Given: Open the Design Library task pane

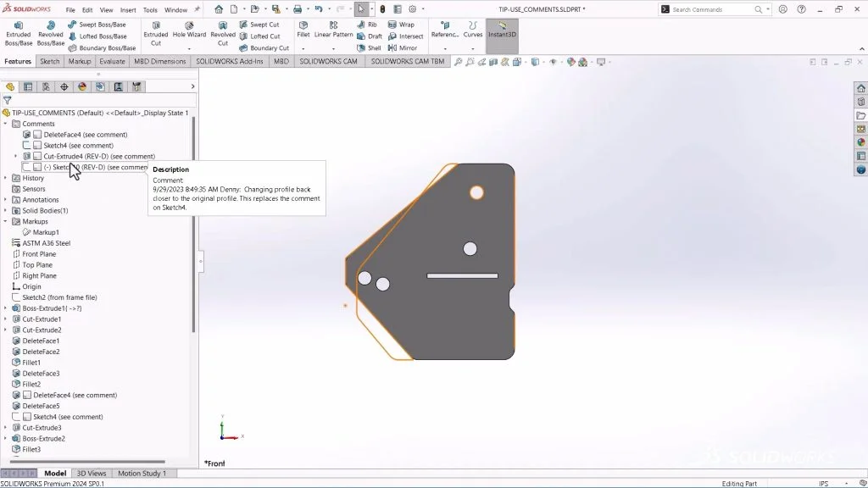Looking at the screenshot, I should [x=861, y=102].
